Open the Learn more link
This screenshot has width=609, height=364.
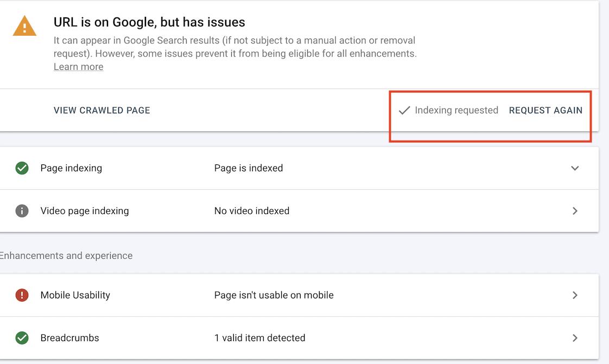coord(79,67)
